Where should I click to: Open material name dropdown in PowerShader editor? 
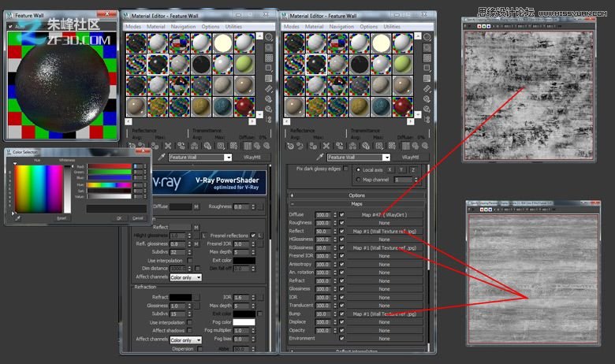[x=228, y=157]
